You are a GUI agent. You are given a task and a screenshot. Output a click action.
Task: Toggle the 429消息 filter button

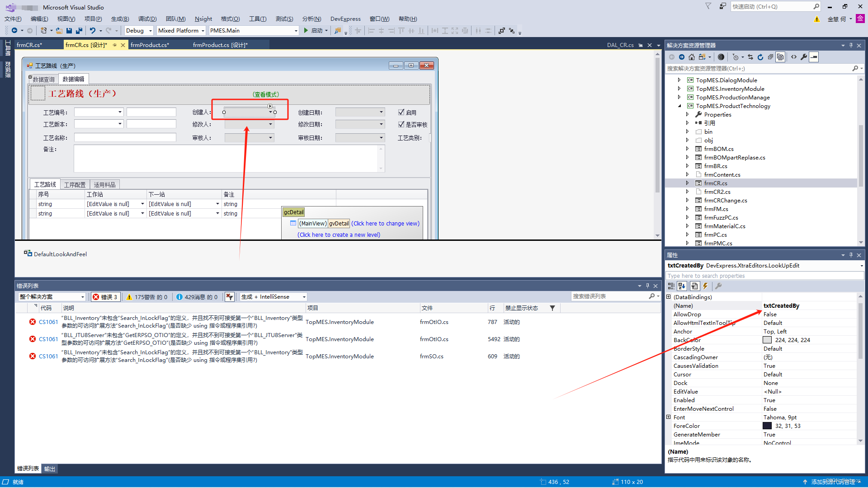pyautogui.click(x=197, y=297)
